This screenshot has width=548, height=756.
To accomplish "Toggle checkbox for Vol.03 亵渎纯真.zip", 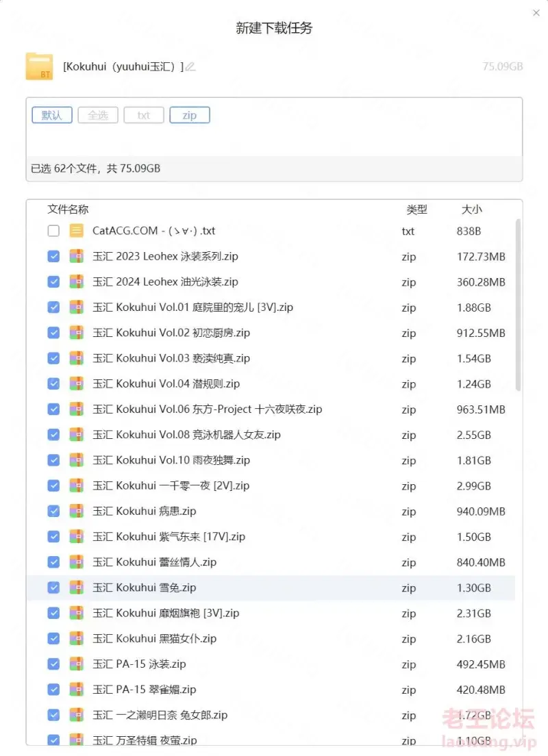I will click(x=53, y=358).
